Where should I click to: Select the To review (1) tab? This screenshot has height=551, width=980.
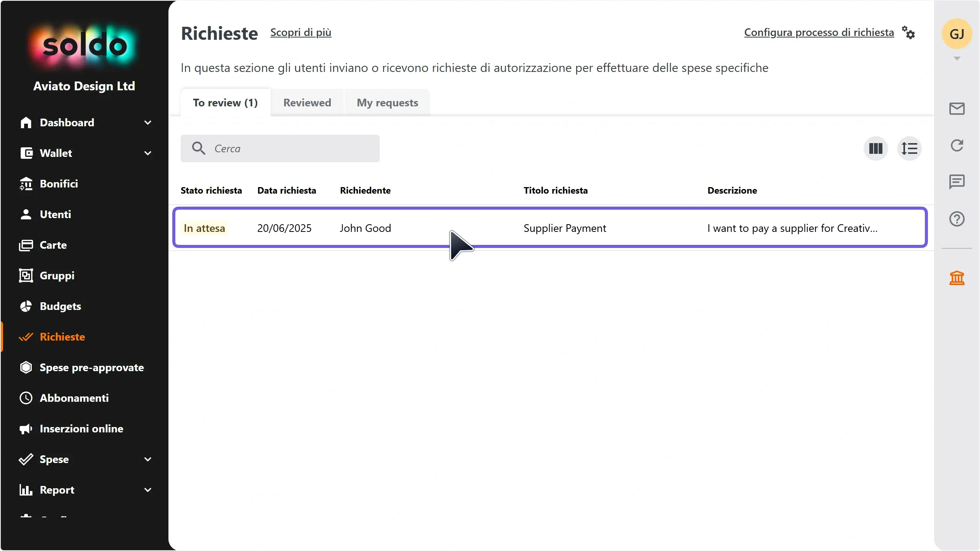[225, 103]
